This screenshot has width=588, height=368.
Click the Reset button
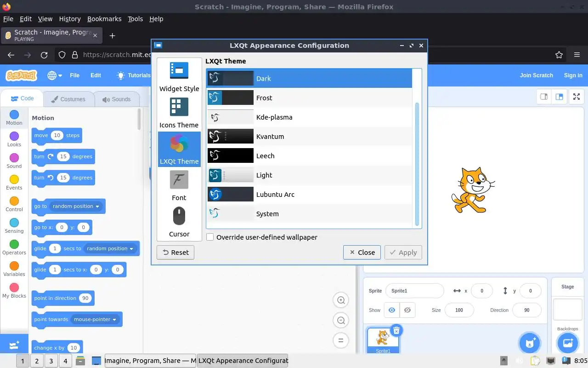pyautogui.click(x=175, y=252)
